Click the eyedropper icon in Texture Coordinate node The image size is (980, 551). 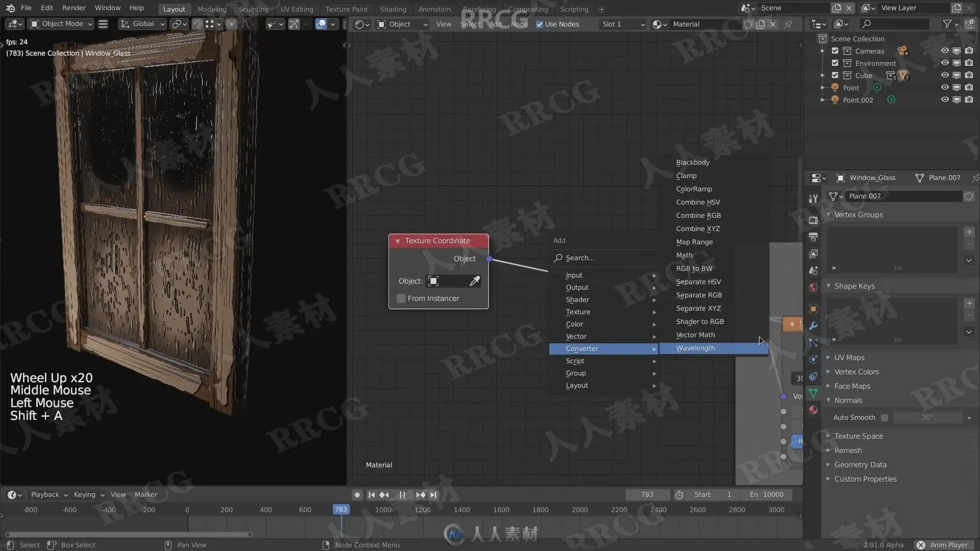[x=474, y=281]
